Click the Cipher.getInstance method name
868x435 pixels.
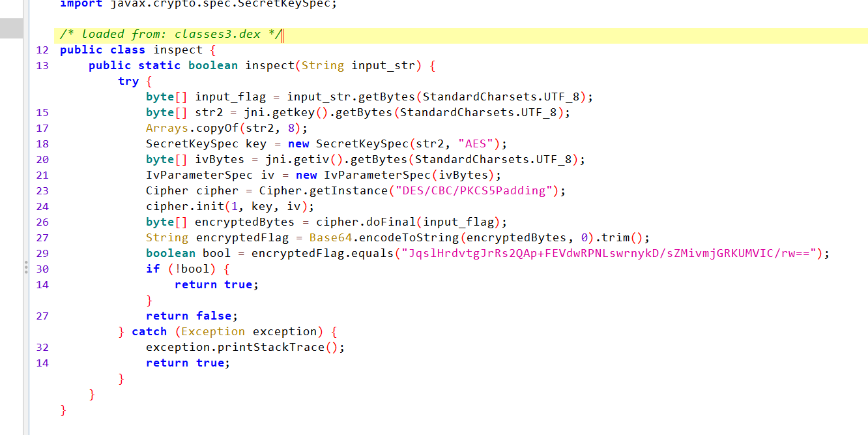(338, 191)
